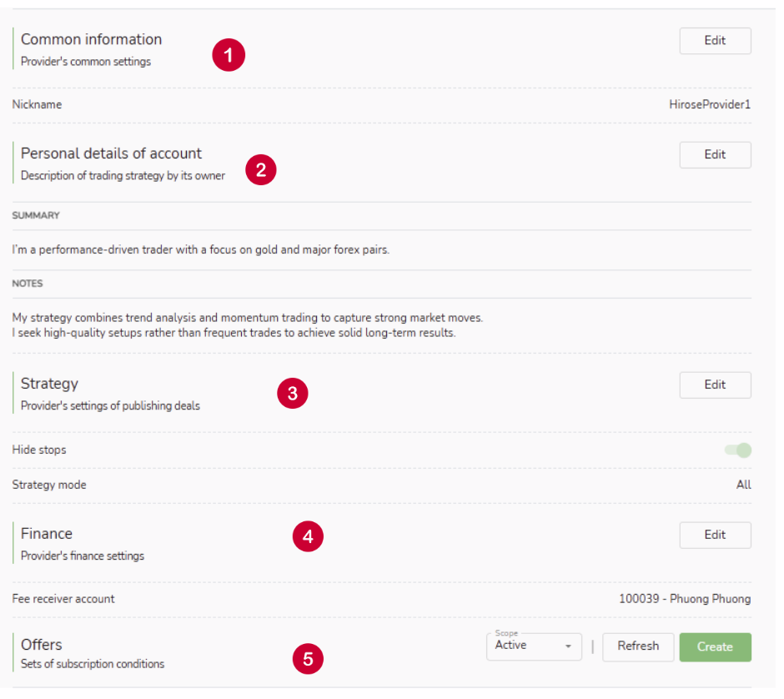This screenshot has width=784, height=699.
Task: Edit the Strategy settings
Action: click(x=715, y=385)
